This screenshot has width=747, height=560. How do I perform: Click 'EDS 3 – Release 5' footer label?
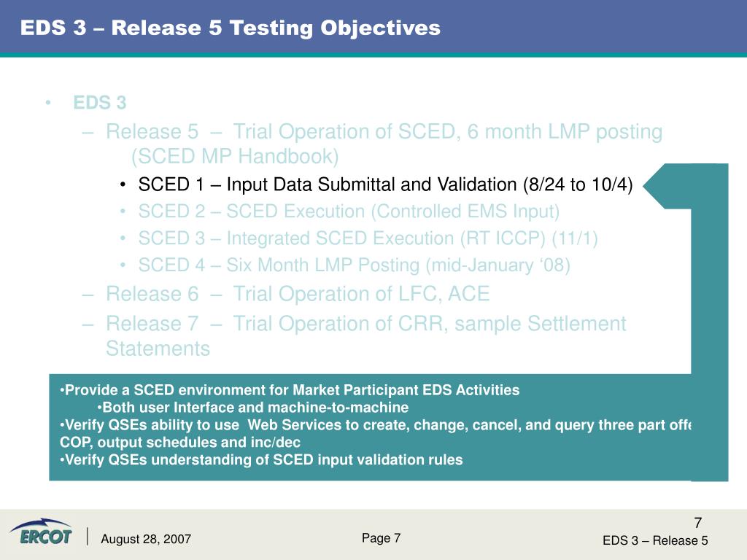click(x=655, y=540)
